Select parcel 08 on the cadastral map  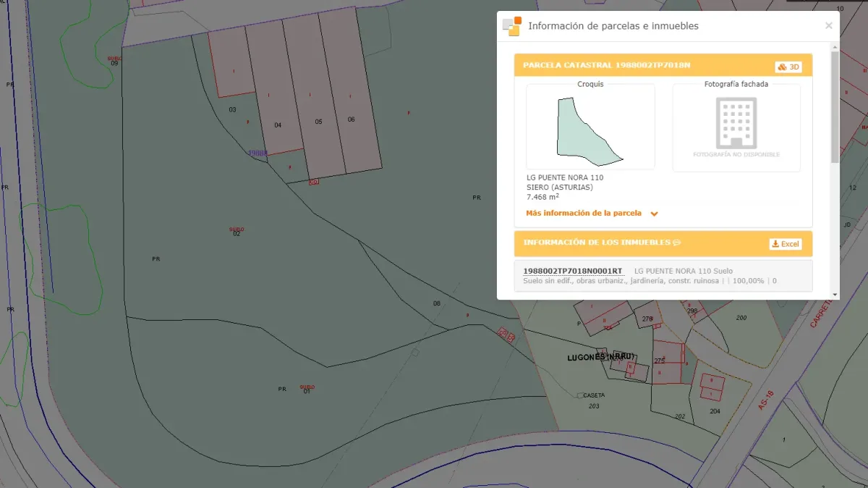(436, 303)
